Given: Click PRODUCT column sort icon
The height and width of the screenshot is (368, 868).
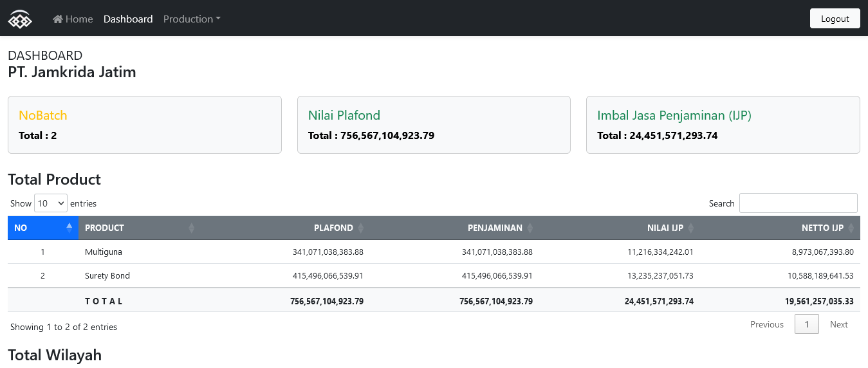Looking at the screenshot, I should 191,228.
